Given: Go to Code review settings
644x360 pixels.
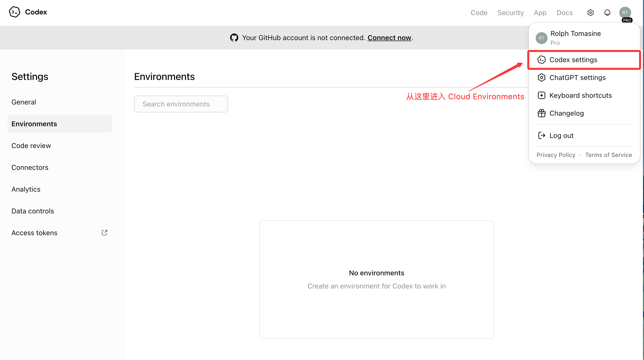Looking at the screenshot, I should [x=60, y=146].
